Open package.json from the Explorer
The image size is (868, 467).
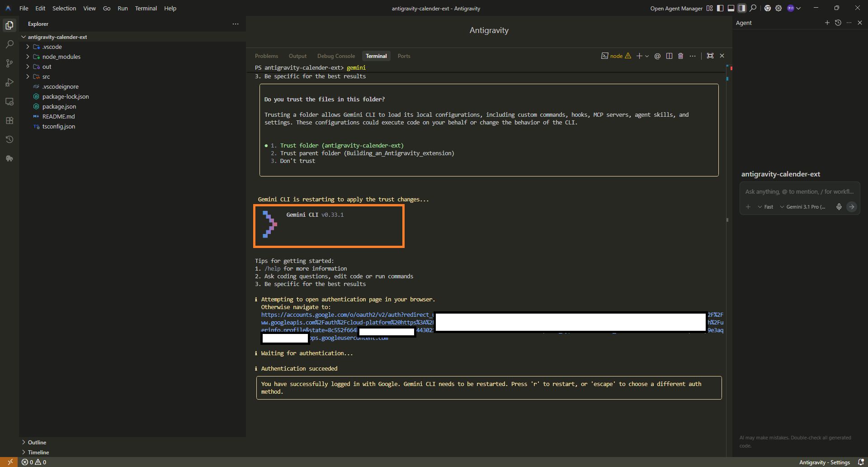coord(59,106)
